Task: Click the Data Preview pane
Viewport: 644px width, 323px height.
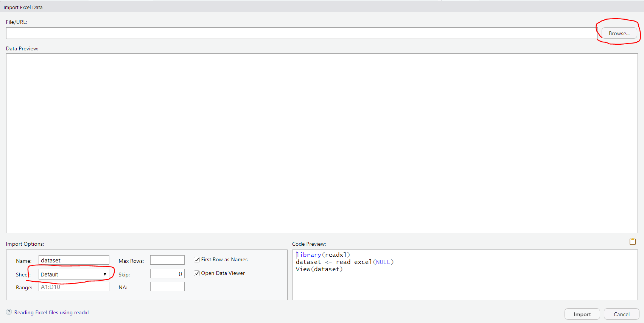Action: coord(322,143)
